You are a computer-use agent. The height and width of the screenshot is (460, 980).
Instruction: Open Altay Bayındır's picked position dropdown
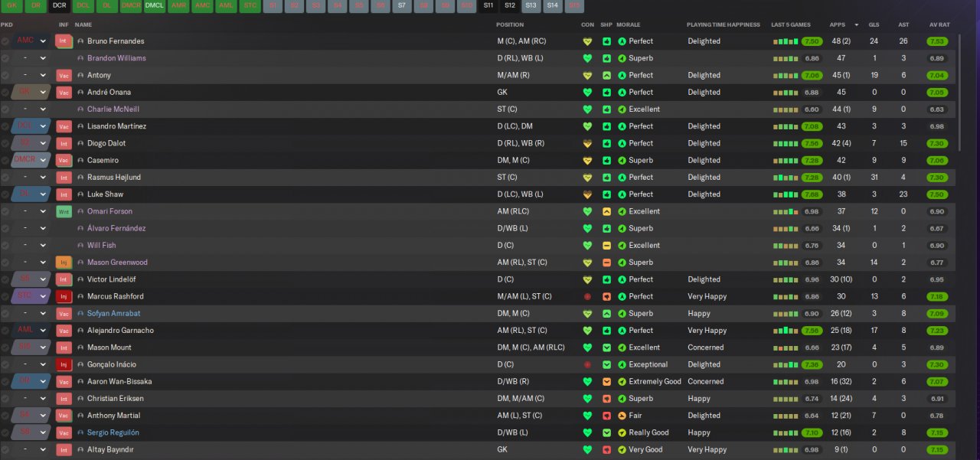tap(31, 449)
